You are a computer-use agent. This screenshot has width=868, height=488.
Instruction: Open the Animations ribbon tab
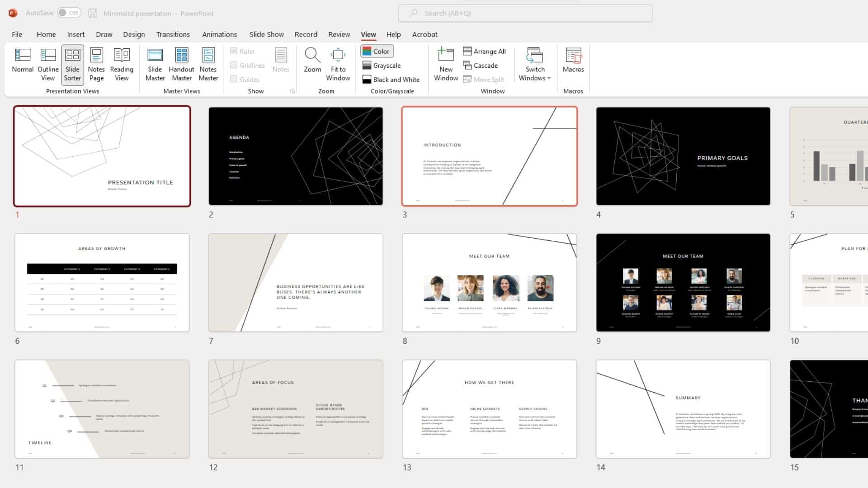point(219,34)
